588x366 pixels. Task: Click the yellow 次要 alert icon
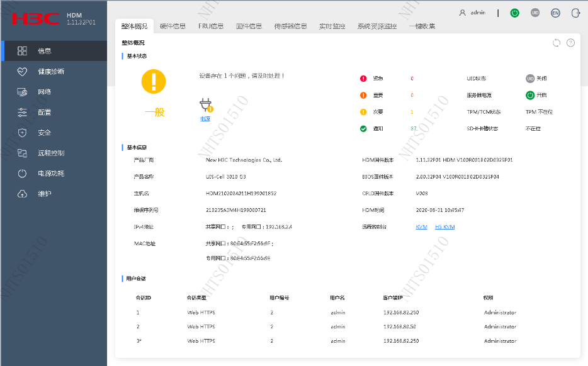(363, 112)
